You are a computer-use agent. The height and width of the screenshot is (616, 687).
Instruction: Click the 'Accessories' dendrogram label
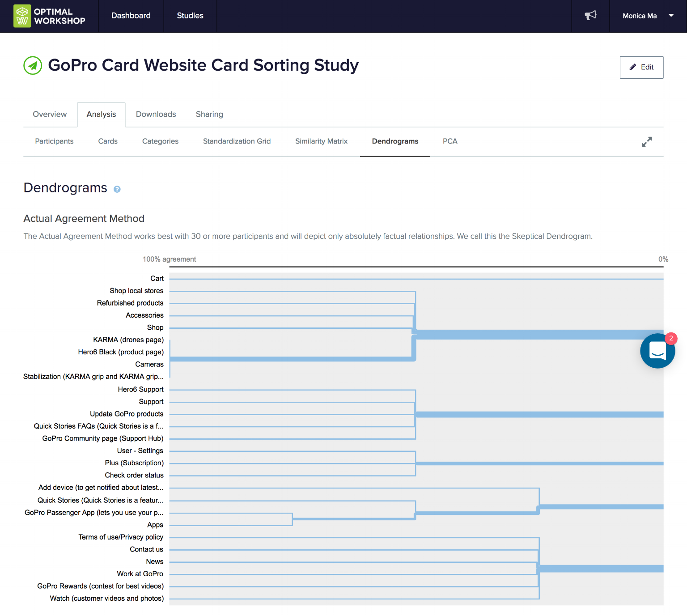click(144, 315)
